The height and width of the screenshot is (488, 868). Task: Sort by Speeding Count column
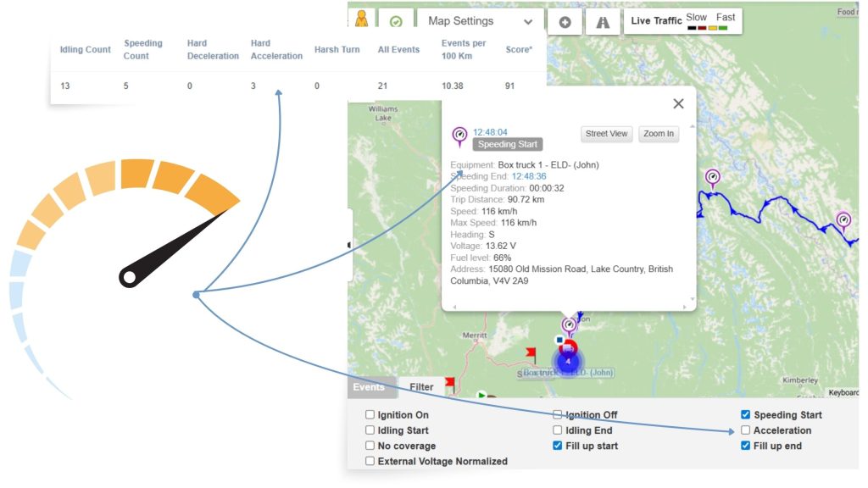(142, 50)
